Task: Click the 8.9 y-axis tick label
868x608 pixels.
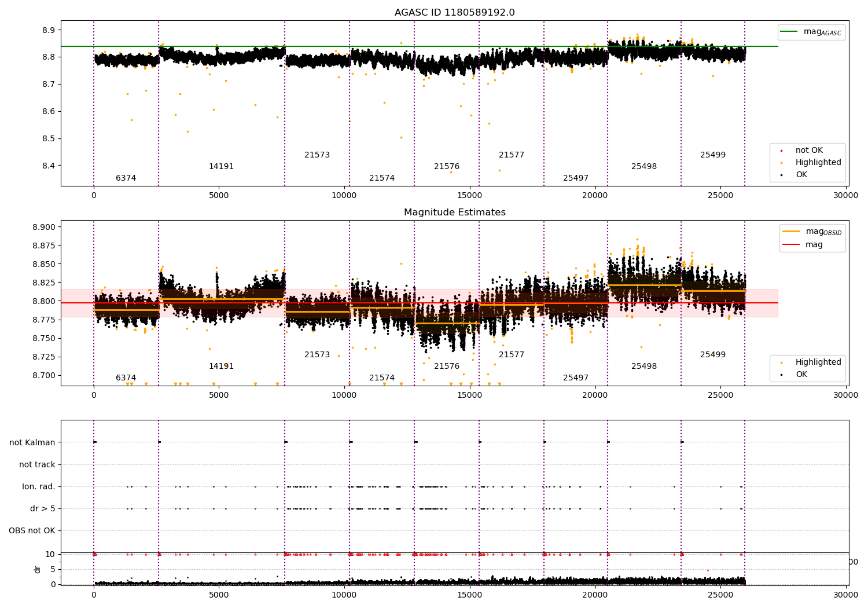Action: pyautogui.click(x=49, y=30)
